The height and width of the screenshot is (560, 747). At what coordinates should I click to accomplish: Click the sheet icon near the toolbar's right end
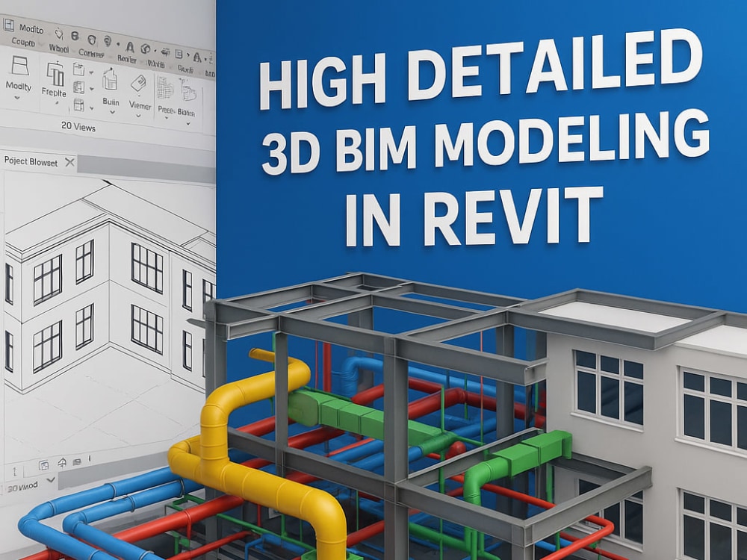point(179,54)
